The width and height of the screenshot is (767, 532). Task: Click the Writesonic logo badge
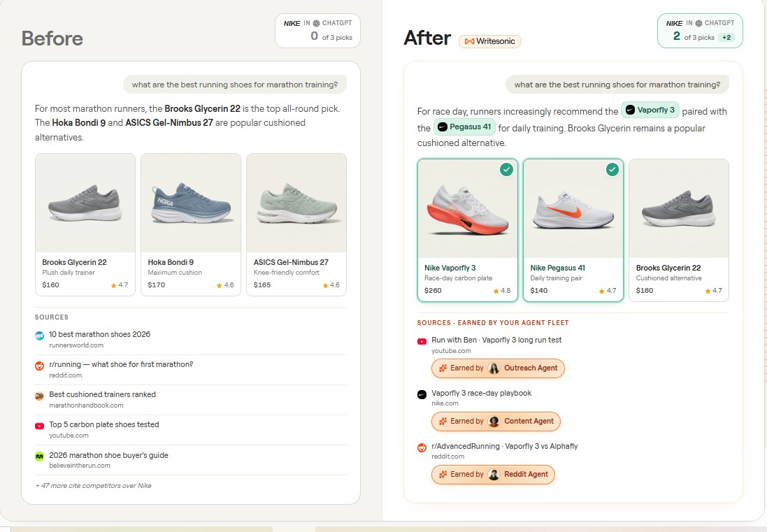tap(489, 41)
